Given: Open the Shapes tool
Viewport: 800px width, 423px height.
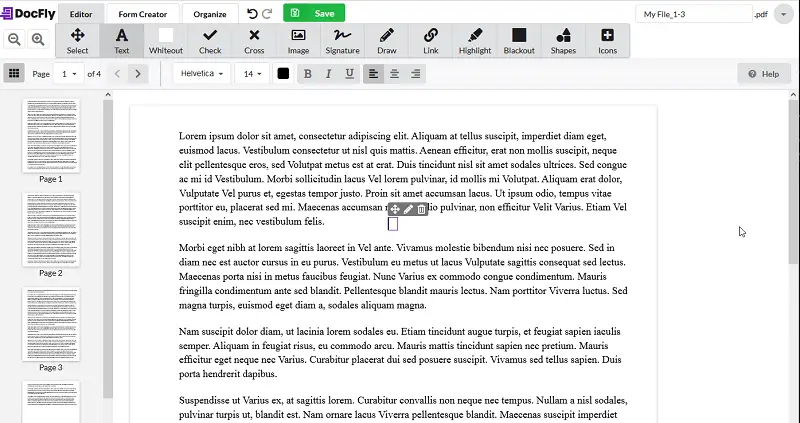Looking at the screenshot, I should (563, 41).
